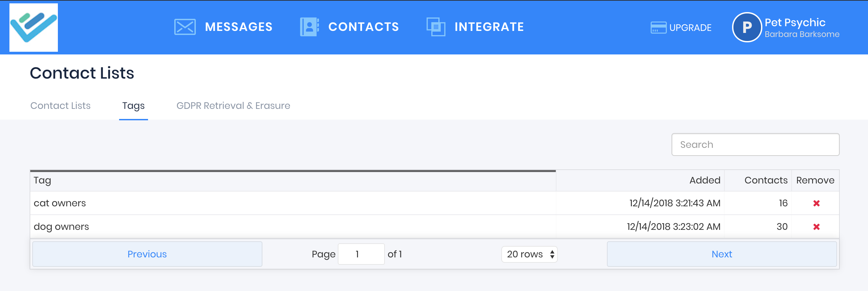Click the Contacts address book icon
Viewport: 868px width, 291px height.
pyautogui.click(x=309, y=27)
